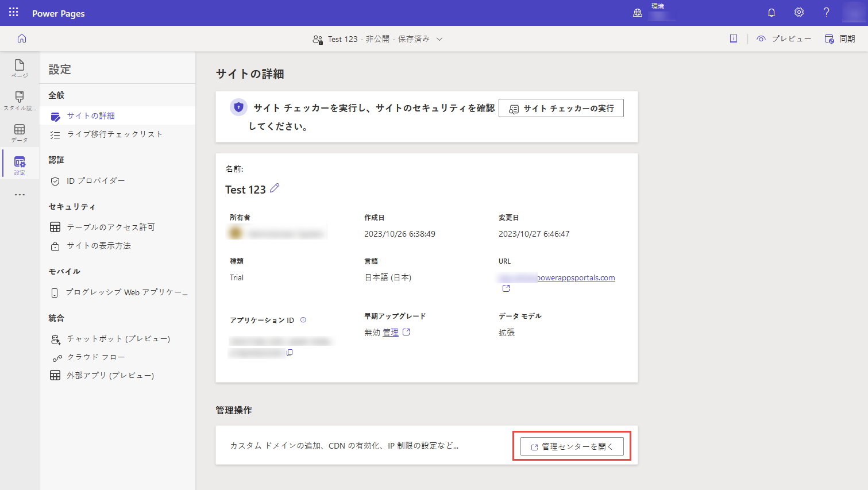Open the environment picker icon
The image size is (868, 490).
tap(638, 13)
